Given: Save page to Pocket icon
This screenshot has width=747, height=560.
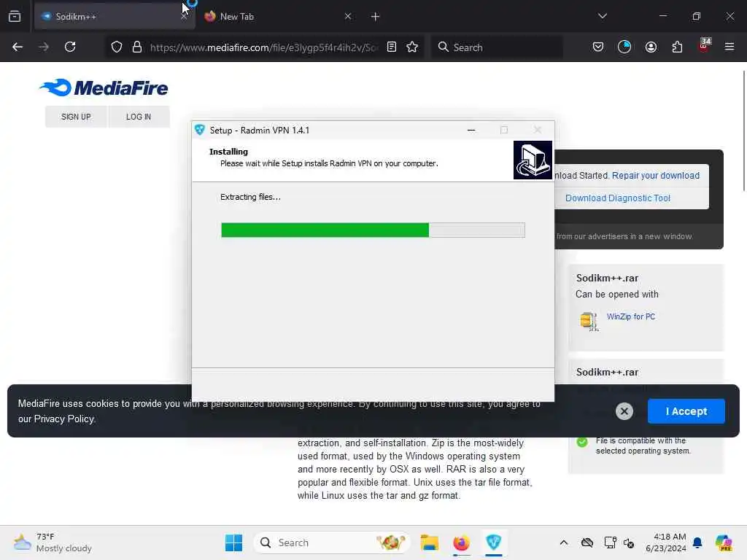Looking at the screenshot, I should (x=598, y=47).
